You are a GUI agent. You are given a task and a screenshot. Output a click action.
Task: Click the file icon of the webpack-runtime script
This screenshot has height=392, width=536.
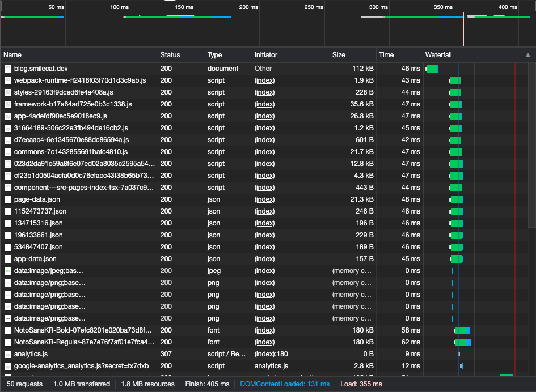[8, 80]
